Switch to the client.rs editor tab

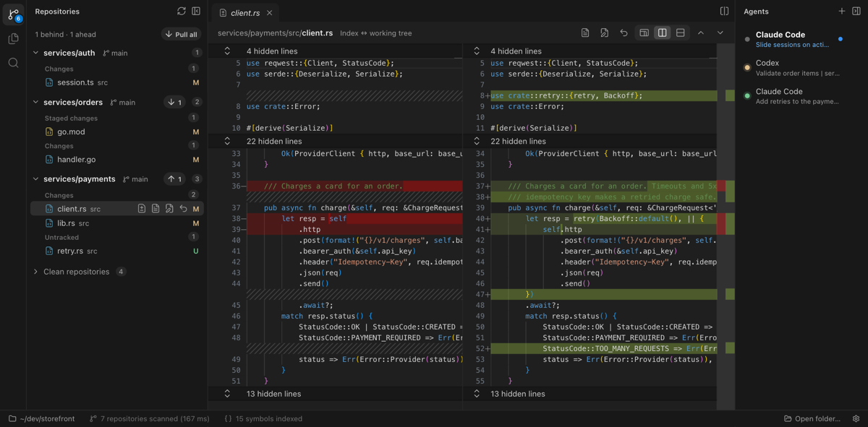(245, 13)
